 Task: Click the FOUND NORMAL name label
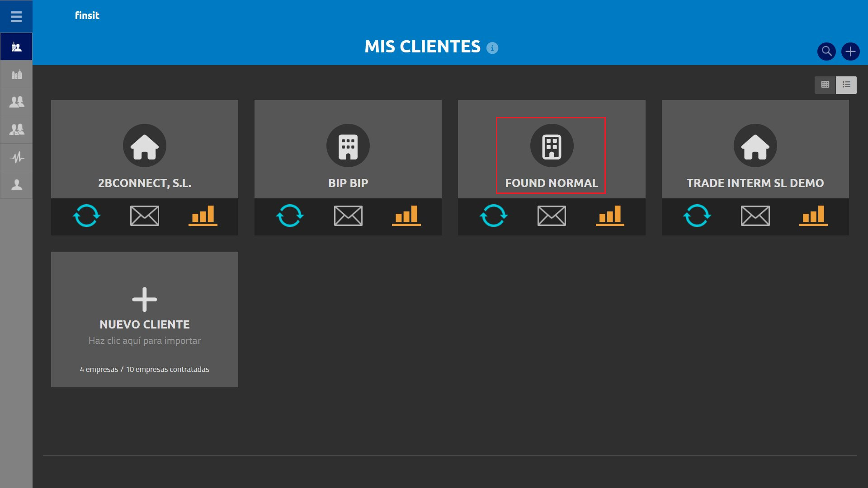(552, 183)
